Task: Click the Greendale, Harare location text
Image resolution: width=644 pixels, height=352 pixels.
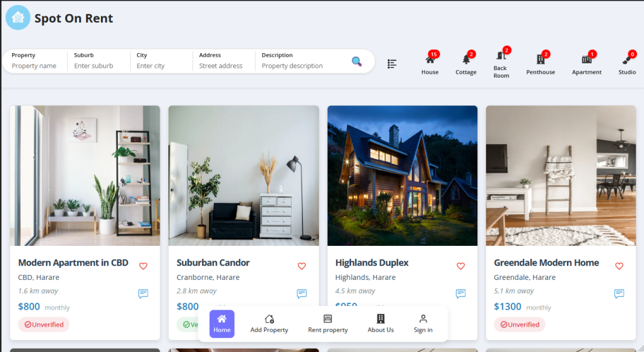Action: (x=525, y=277)
